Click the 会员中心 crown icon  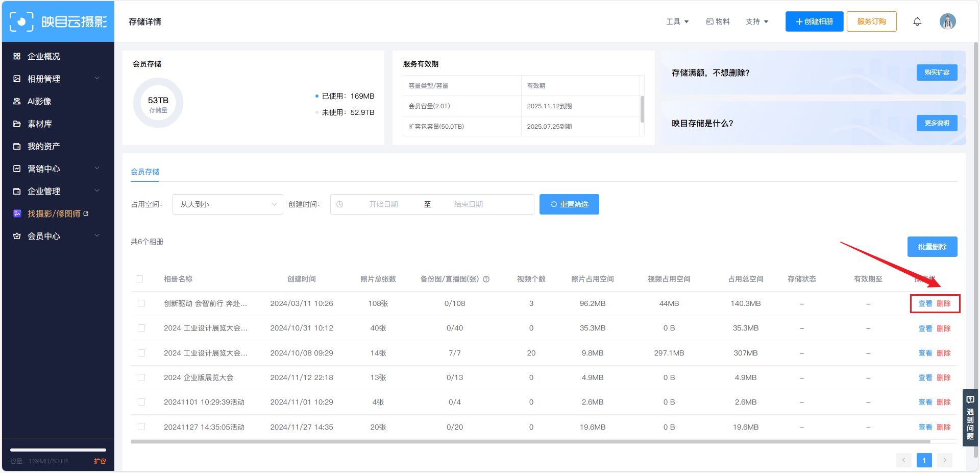[x=17, y=236]
